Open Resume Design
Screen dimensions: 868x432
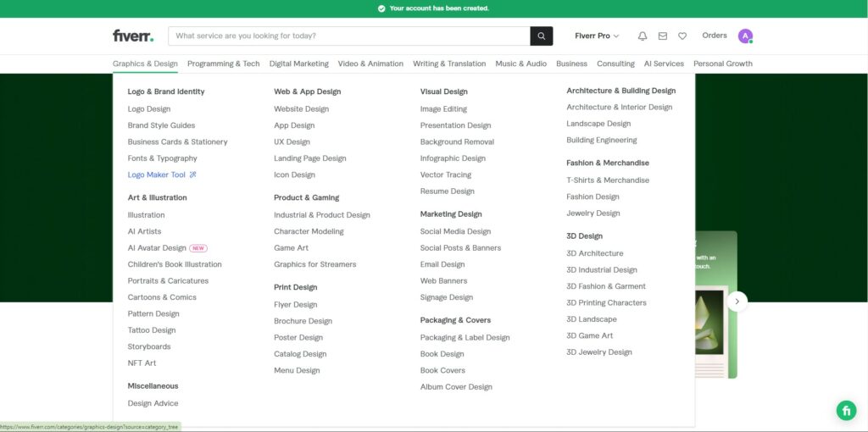[x=448, y=191]
